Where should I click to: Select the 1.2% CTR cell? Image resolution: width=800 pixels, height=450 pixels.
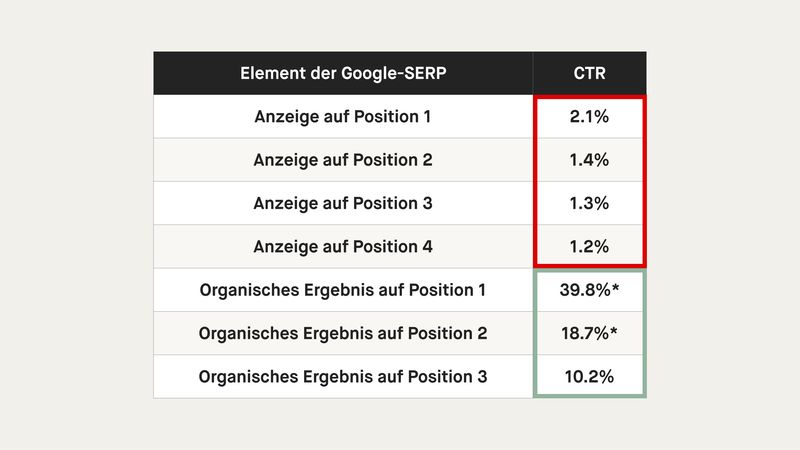[589, 246]
